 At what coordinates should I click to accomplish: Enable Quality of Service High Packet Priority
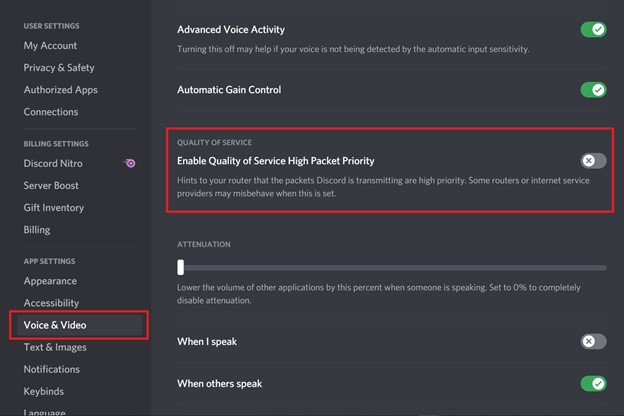593,161
